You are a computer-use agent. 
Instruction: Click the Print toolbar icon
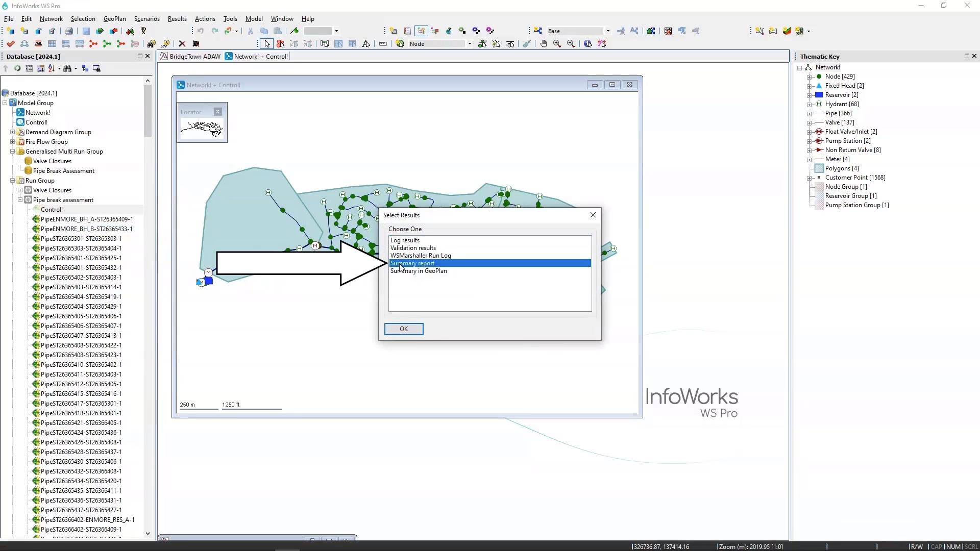69,31
